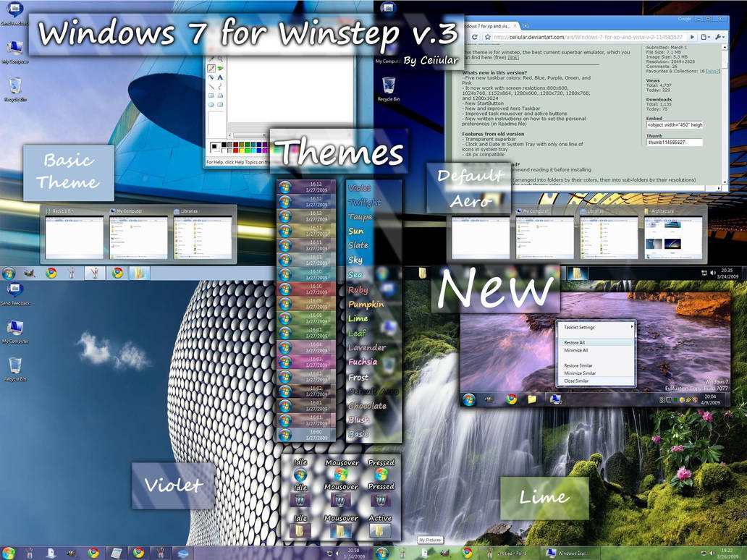Expand the Tasklist Settings submenu arrow
Viewport: 747px width, 560px height.
tap(632, 327)
